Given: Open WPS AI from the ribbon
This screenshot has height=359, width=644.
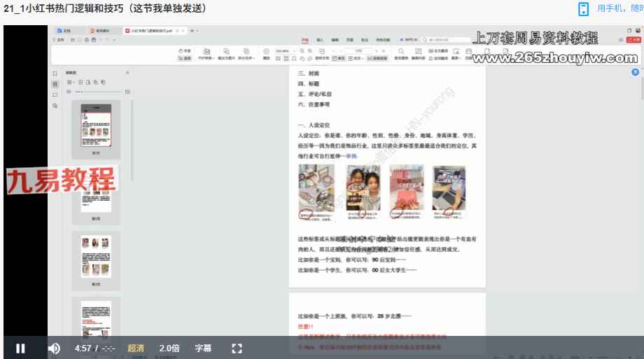Looking at the screenshot, I should click(408, 40).
